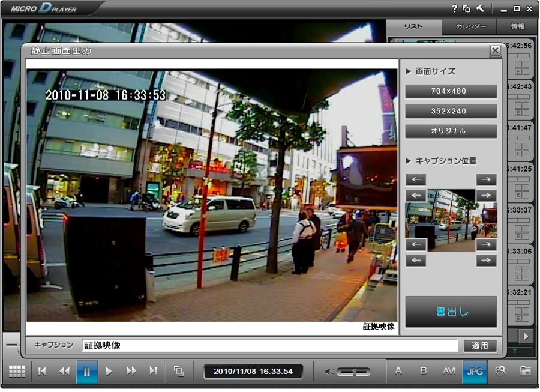Viewport: 540px width, 392px height.
Task: Click the 書出し export button
Action: [x=451, y=312]
